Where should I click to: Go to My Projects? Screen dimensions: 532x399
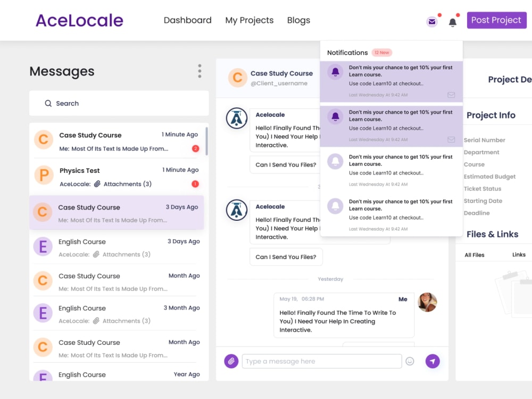250,20
